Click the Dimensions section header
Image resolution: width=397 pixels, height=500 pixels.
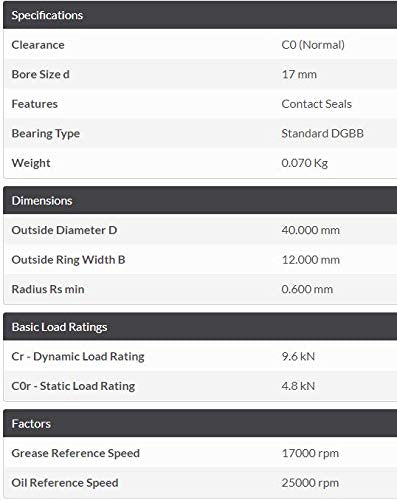coord(200,200)
